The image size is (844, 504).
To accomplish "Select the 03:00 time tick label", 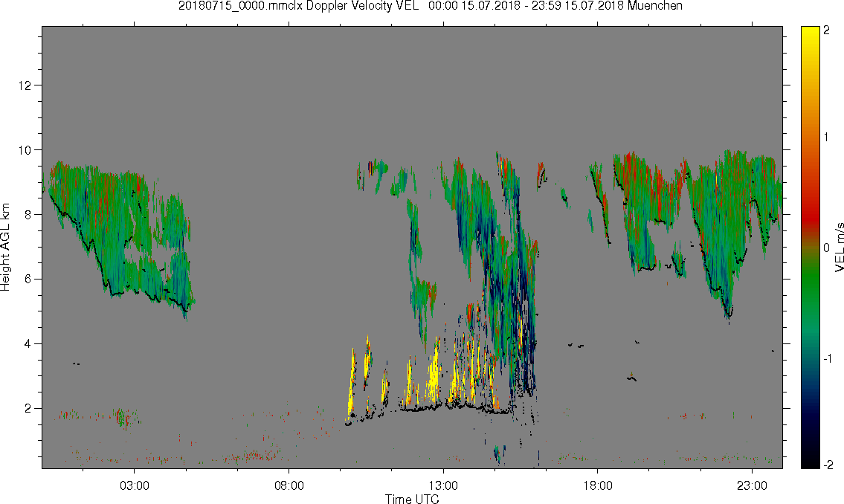I will click(x=134, y=485).
